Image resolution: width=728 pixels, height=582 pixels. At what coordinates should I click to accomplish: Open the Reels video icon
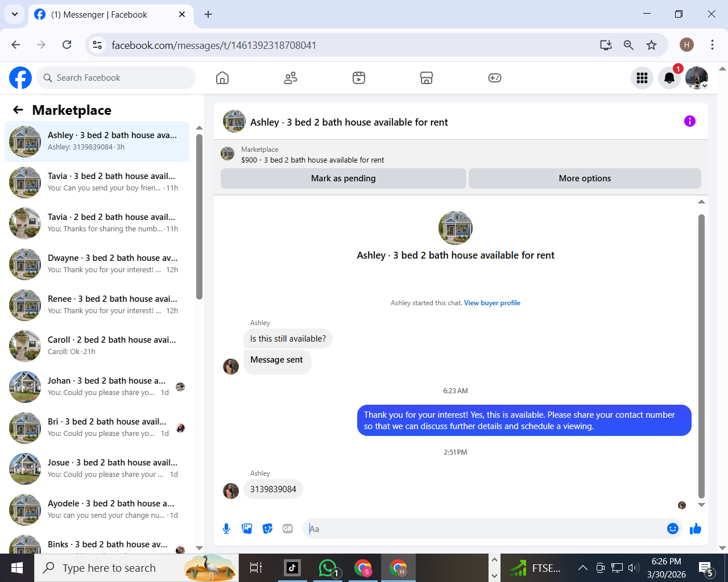pyautogui.click(x=359, y=78)
